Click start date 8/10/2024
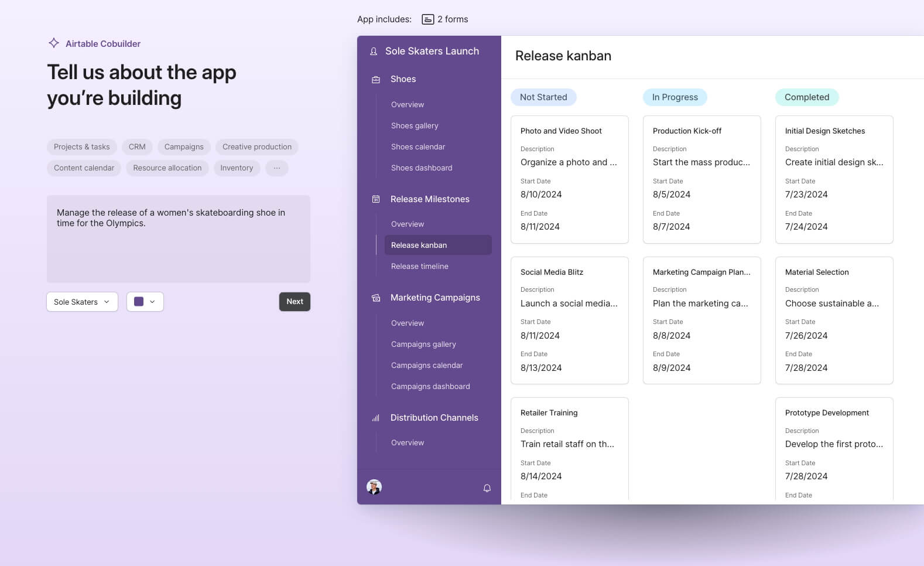This screenshot has width=924, height=566. click(541, 195)
